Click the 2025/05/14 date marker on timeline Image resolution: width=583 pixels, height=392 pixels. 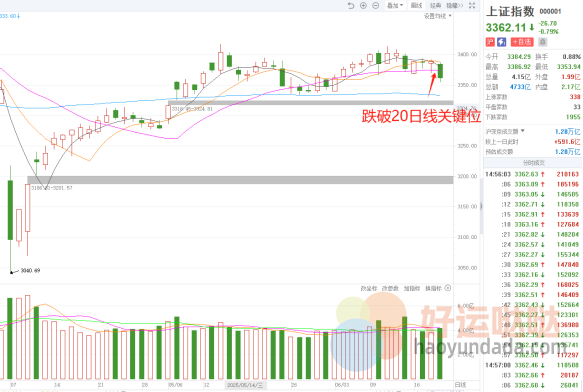245,385
